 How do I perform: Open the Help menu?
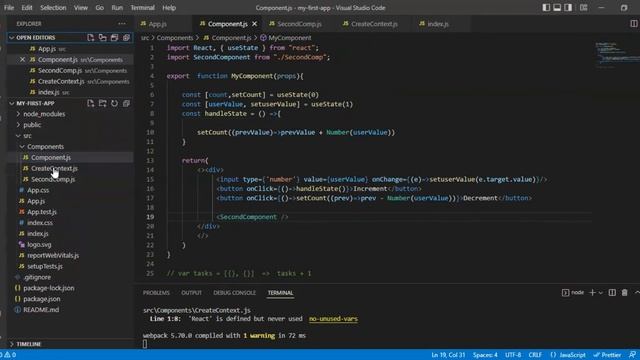point(169,8)
